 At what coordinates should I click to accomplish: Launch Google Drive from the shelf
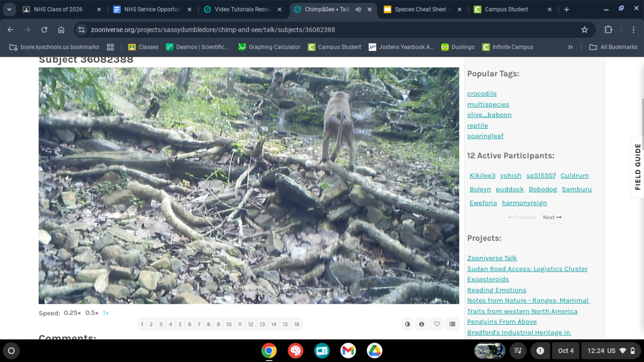point(374,350)
